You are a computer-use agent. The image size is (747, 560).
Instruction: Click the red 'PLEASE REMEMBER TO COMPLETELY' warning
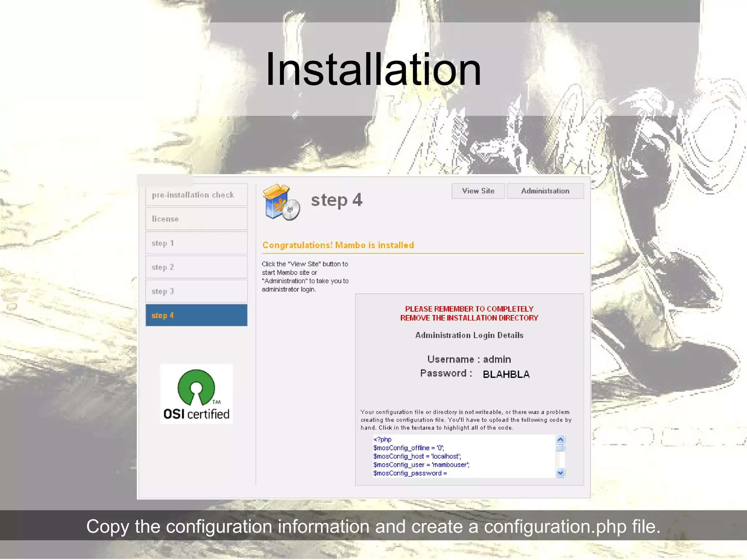pyautogui.click(x=469, y=309)
